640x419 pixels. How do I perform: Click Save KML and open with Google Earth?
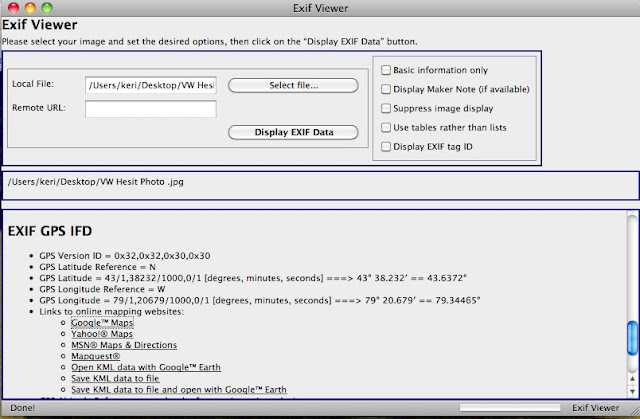(x=179, y=390)
